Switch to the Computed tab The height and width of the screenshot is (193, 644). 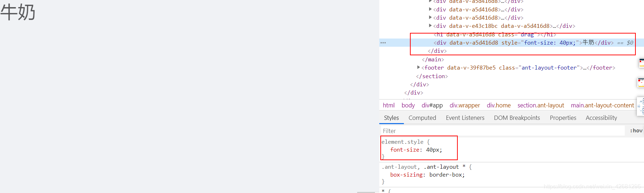422,118
